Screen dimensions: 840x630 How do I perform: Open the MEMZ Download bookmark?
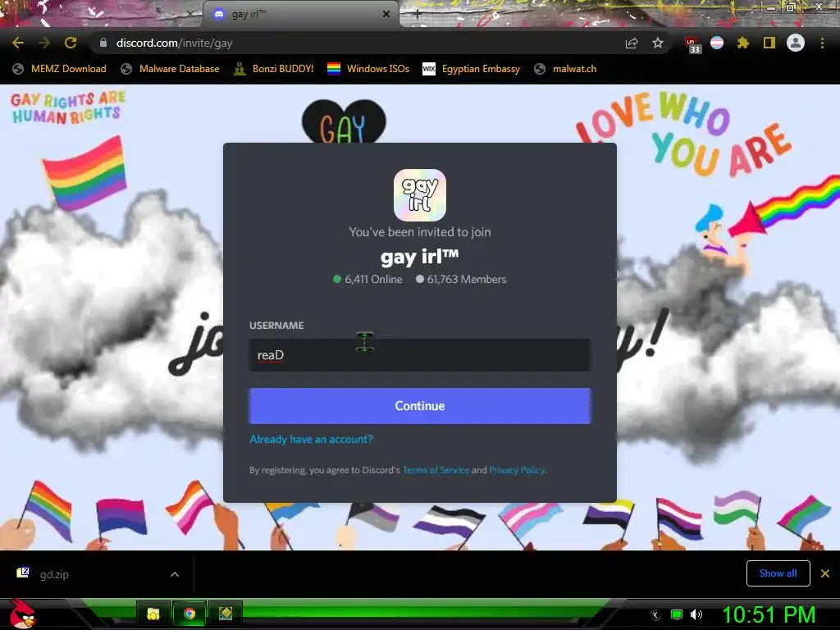tap(59, 69)
